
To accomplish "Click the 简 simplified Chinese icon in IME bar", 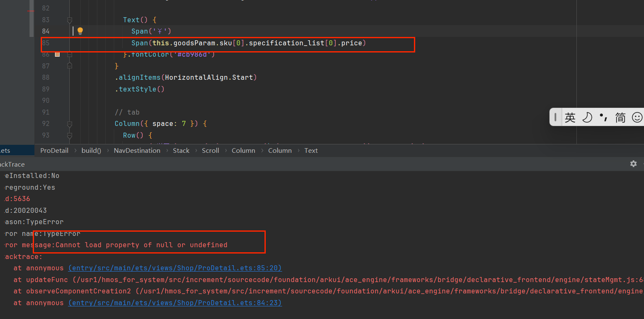I will tap(620, 118).
